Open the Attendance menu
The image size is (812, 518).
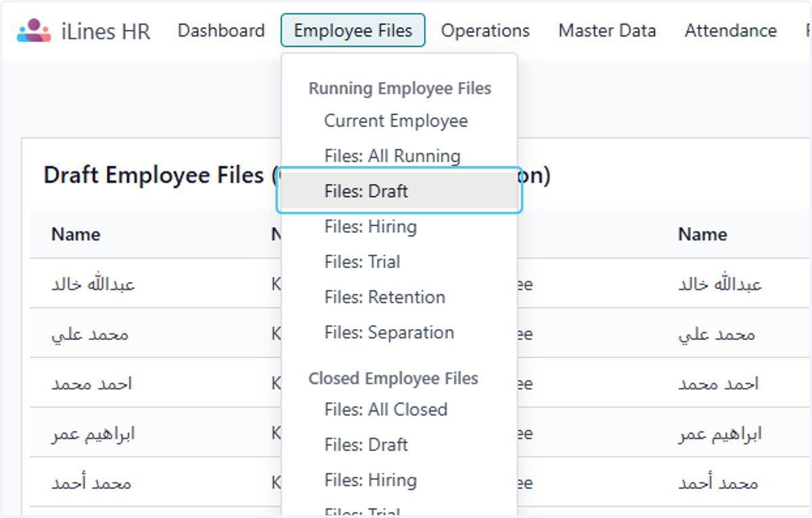pyautogui.click(x=731, y=30)
